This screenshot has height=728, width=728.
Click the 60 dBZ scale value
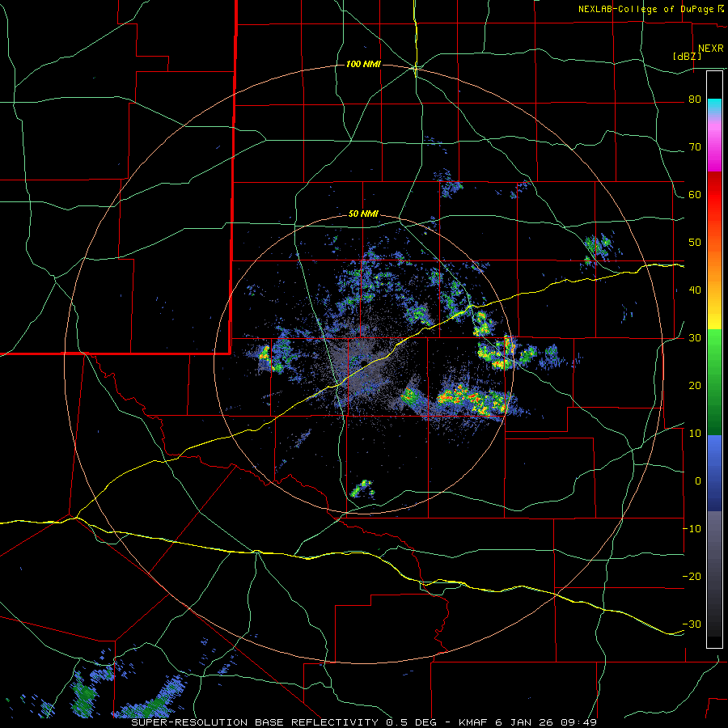(x=695, y=194)
